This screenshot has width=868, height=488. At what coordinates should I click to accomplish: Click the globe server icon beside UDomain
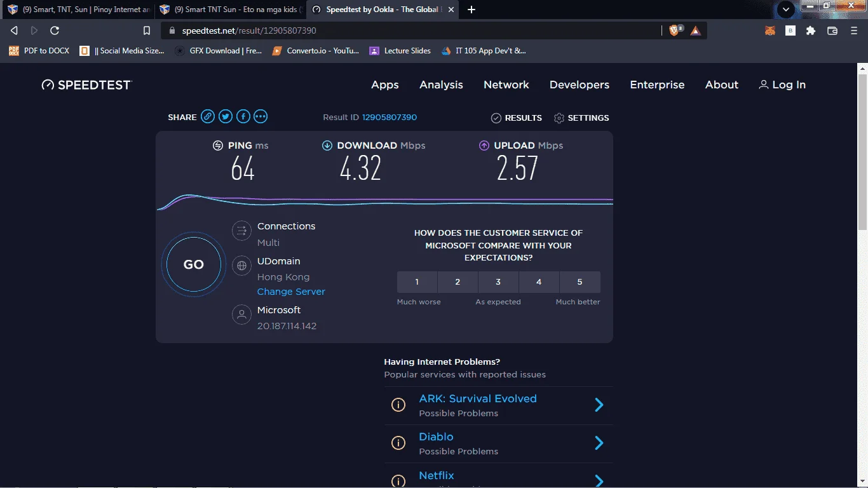coord(241,266)
